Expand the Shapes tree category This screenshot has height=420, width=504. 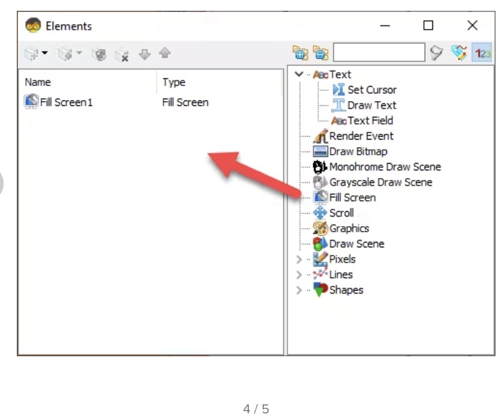pos(299,290)
